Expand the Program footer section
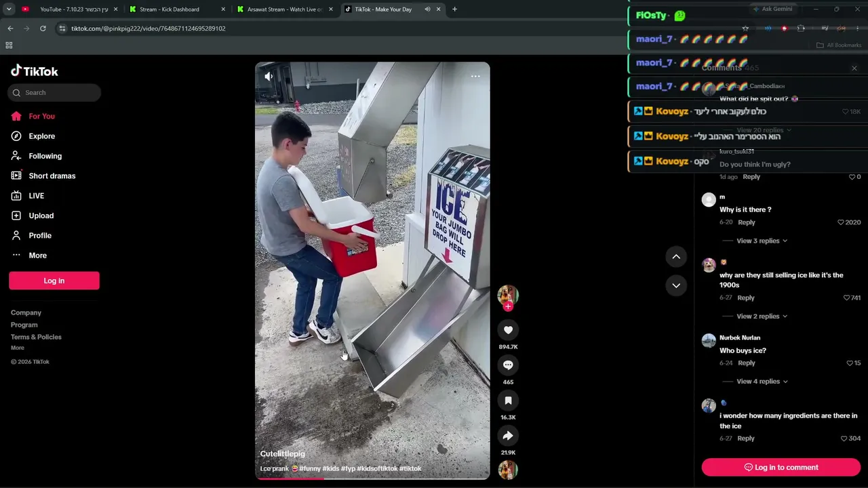This screenshot has height=488, width=868. click(24, 325)
